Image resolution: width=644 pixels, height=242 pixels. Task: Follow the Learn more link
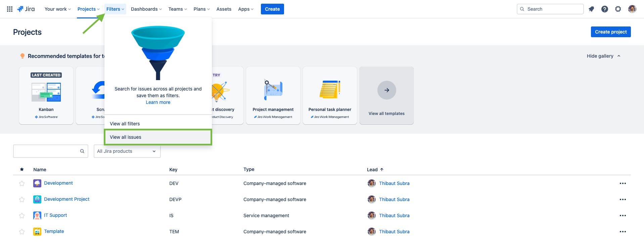point(158,102)
